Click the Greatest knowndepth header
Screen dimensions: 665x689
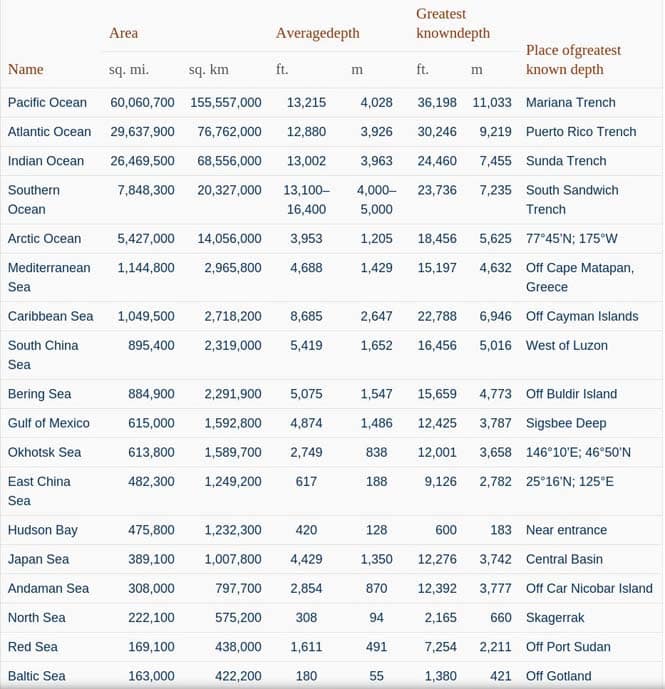coord(453,23)
